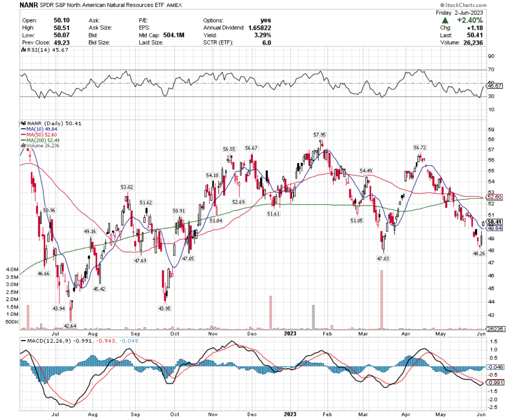The image size is (512, 420).
Task: Click the tallest volume spike bar in mid-March
Action: click(382, 300)
